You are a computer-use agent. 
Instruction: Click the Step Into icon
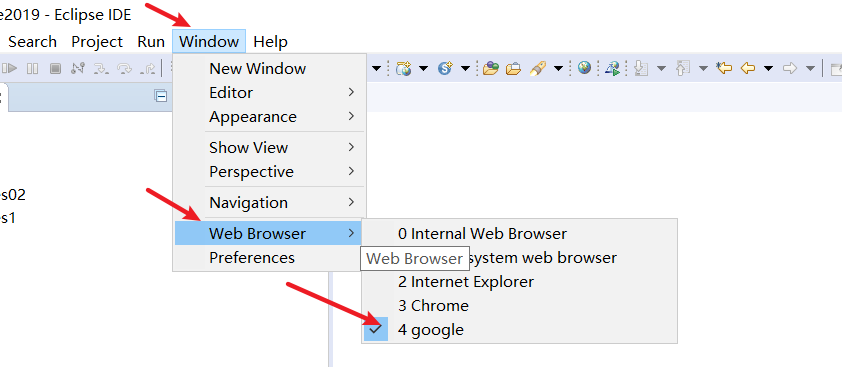coord(100,68)
